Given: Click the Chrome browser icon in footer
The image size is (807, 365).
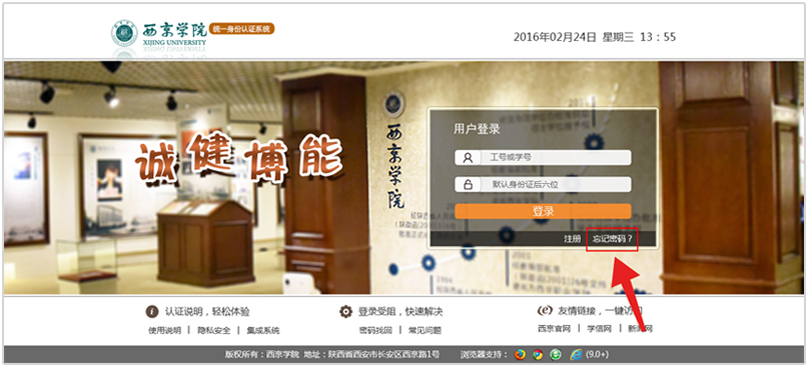Looking at the screenshot, I should click(x=538, y=354).
